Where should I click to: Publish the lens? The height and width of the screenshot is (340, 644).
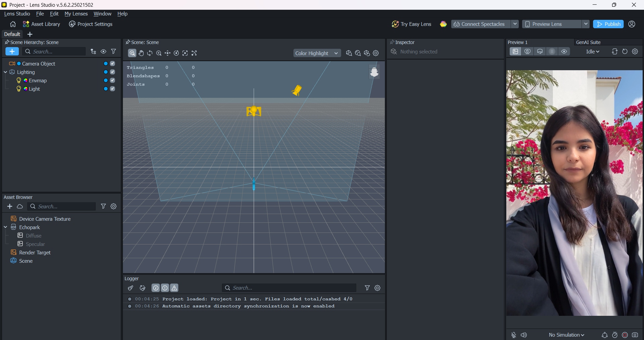(x=608, y=24)
